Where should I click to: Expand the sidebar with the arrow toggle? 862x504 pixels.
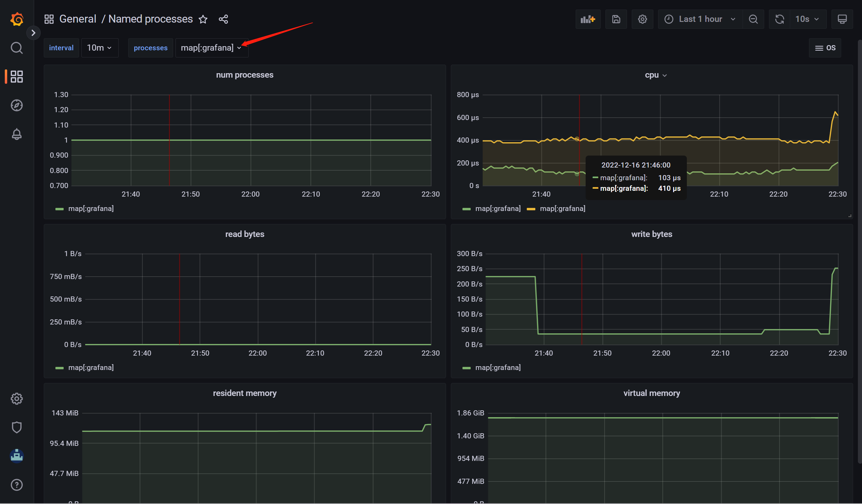click(x=33, y=33)
